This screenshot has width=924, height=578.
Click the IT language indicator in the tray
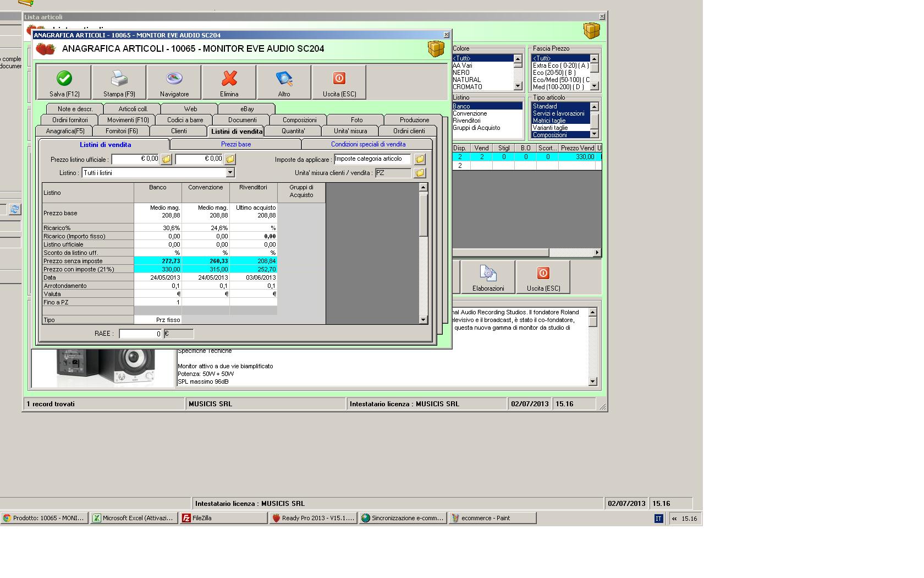[658, 519]
